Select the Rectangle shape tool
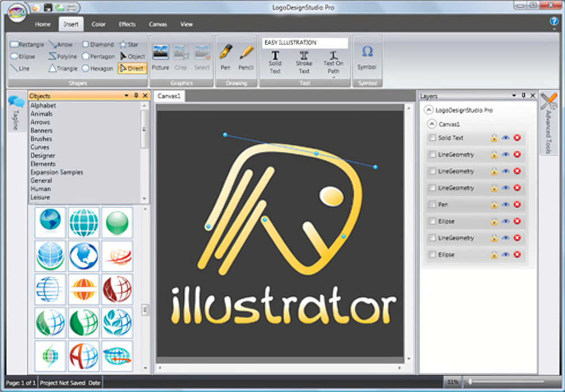Screen dimensions: 565x392 (27, 44)
